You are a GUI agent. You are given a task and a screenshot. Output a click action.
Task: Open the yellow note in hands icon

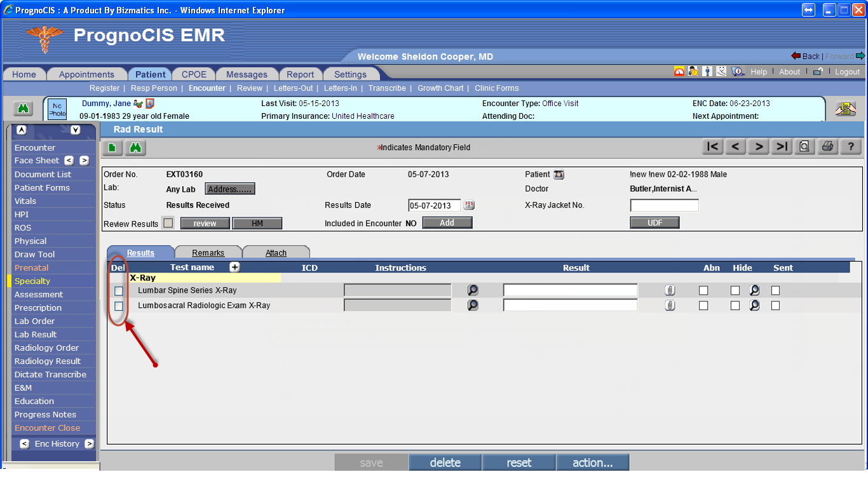click(x=845, y=109)
